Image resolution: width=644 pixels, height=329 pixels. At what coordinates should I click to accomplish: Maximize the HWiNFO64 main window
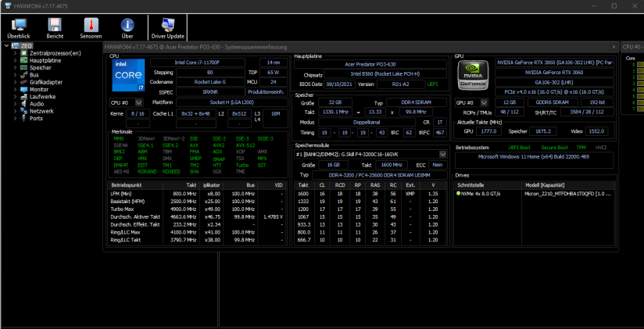coord(614,5)
